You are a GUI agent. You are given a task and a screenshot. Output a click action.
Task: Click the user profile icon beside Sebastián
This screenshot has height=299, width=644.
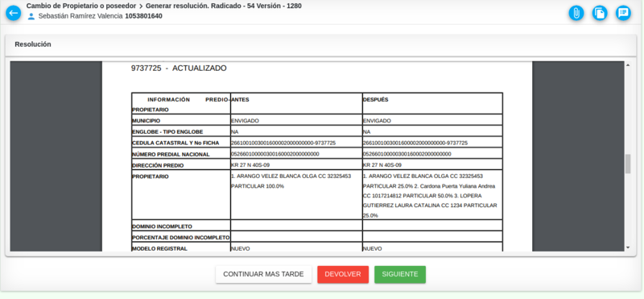click(x=31, y=16)
